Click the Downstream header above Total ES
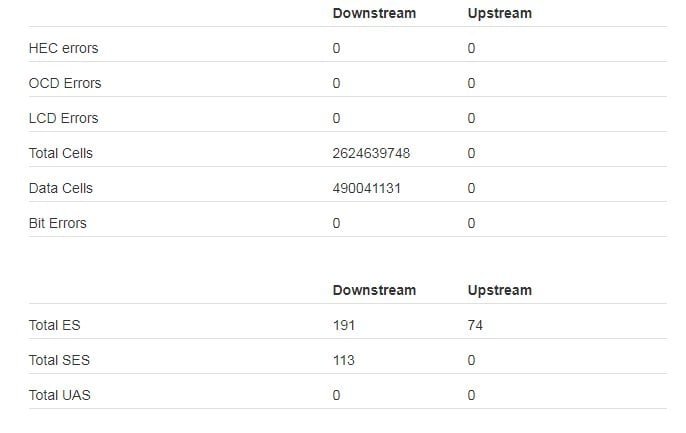The image size is (686, 433). [374, 290]
